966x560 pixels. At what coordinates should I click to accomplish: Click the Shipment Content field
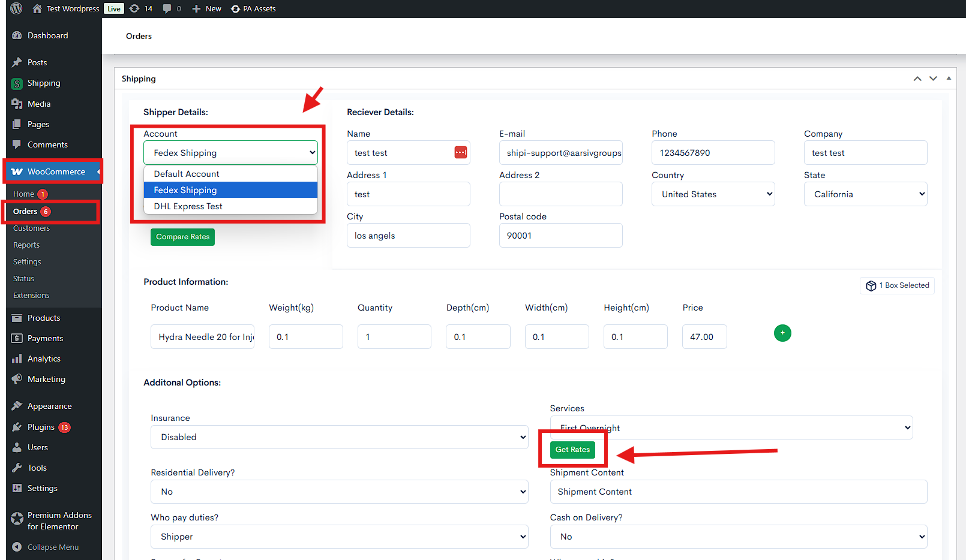pos(738,491)
